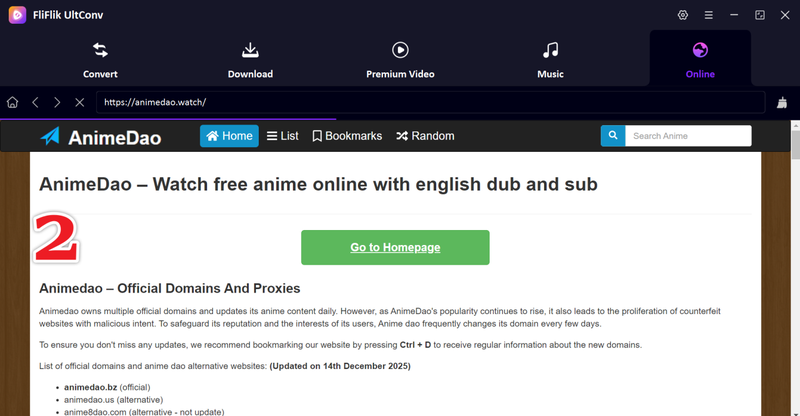The height and width of the screenshot is (416, 800).
Task: Click the URL address bar
Action: (431, 102)
